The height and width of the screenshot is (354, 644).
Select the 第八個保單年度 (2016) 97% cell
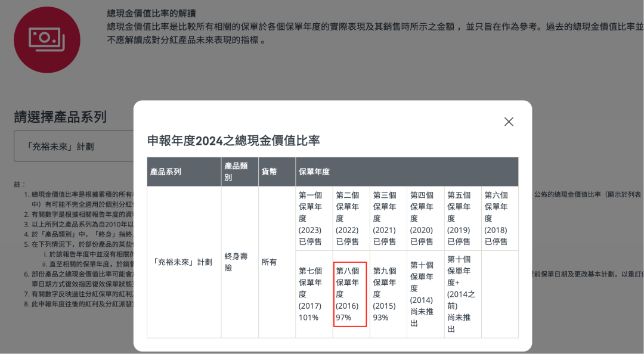pyautogui.click(x=350, y=294)
